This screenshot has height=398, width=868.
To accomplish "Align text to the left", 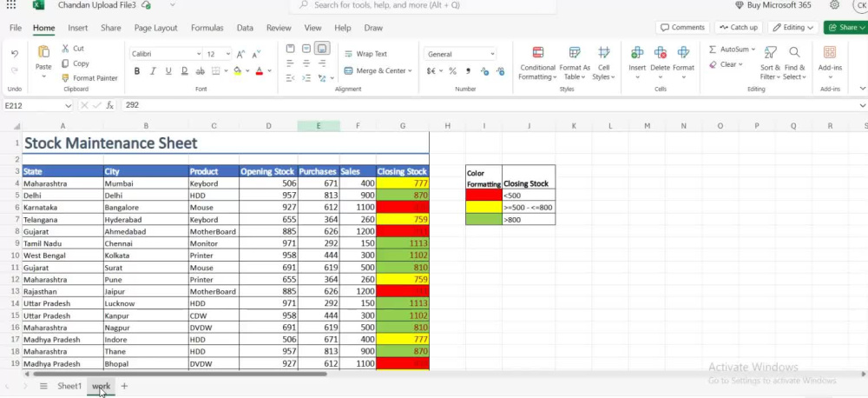I will pos(290,63).
